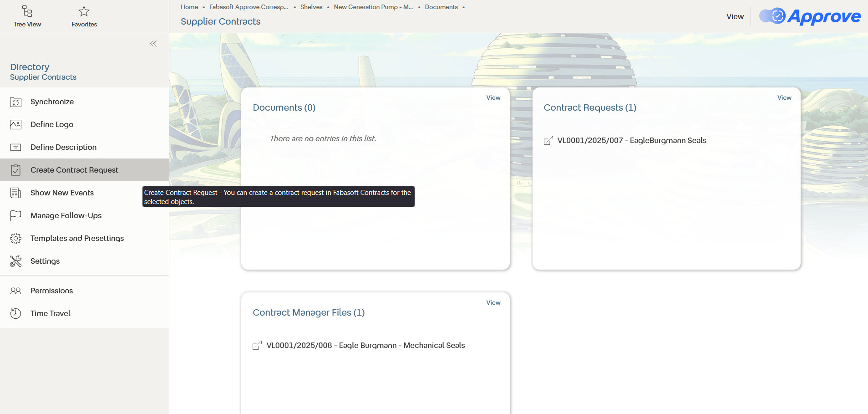
Task: Select the Synchronize icon in the sidebar
Action: click(15, 102)
